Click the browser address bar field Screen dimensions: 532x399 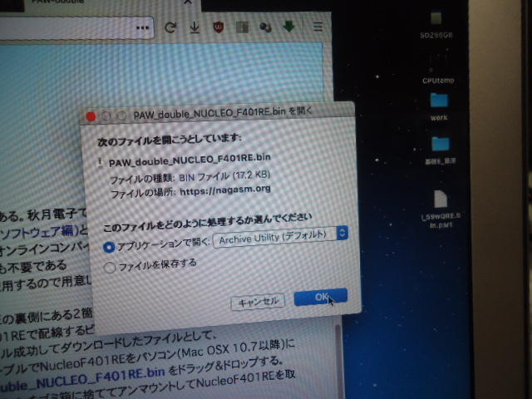click(x=76, y=28)
